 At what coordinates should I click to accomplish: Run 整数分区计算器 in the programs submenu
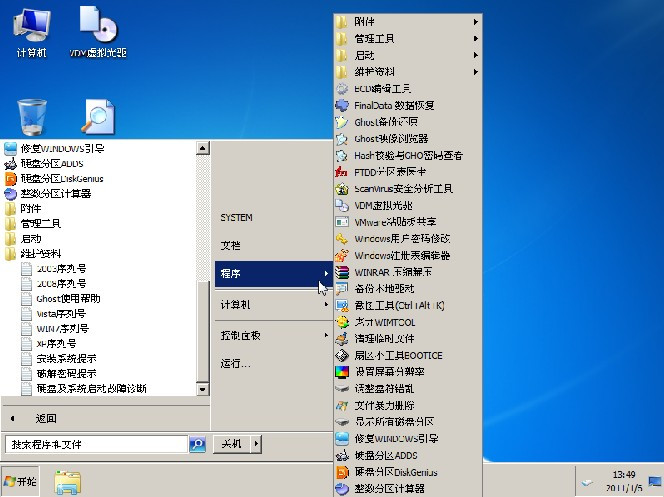pos(408,489)
